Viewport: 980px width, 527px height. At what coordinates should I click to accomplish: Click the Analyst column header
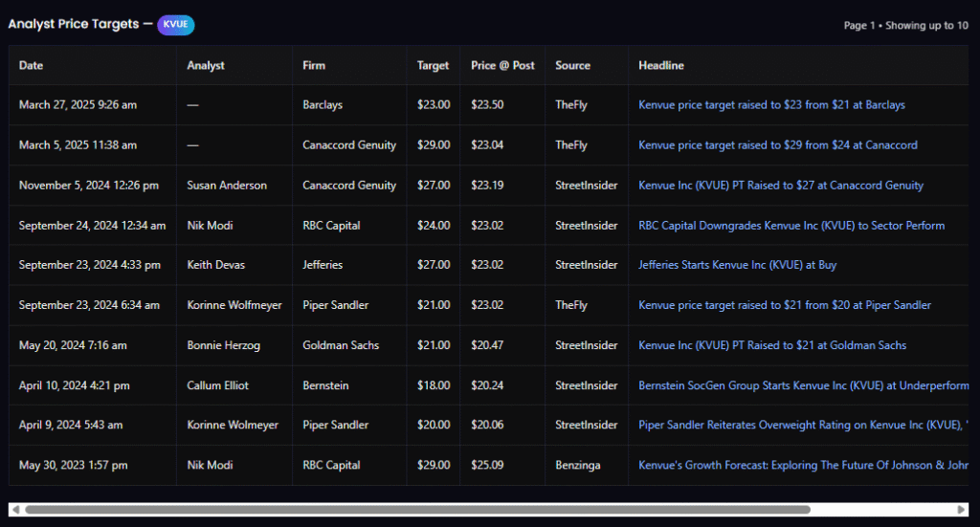[206, 65]
